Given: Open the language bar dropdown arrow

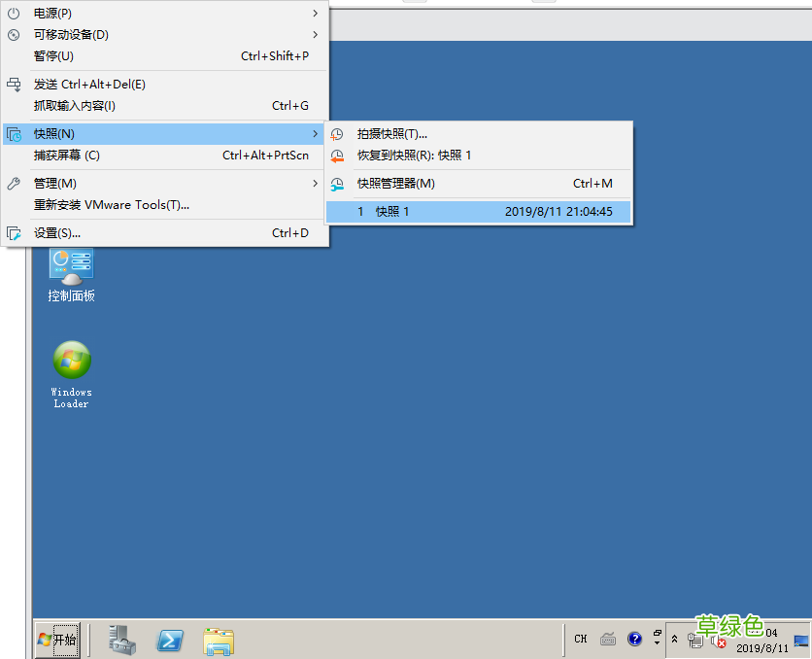Looking at the screenshot, I should [658, 643].
